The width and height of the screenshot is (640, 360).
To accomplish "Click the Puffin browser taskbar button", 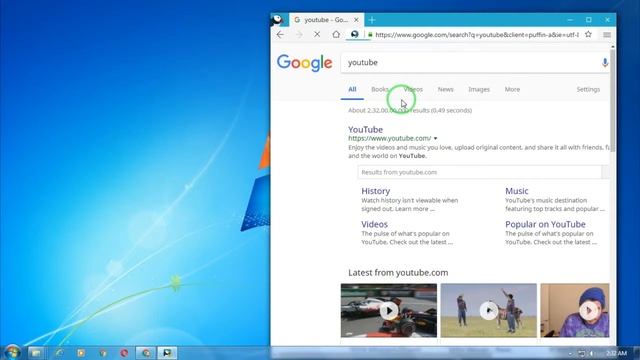I will [x=167, y=353].
